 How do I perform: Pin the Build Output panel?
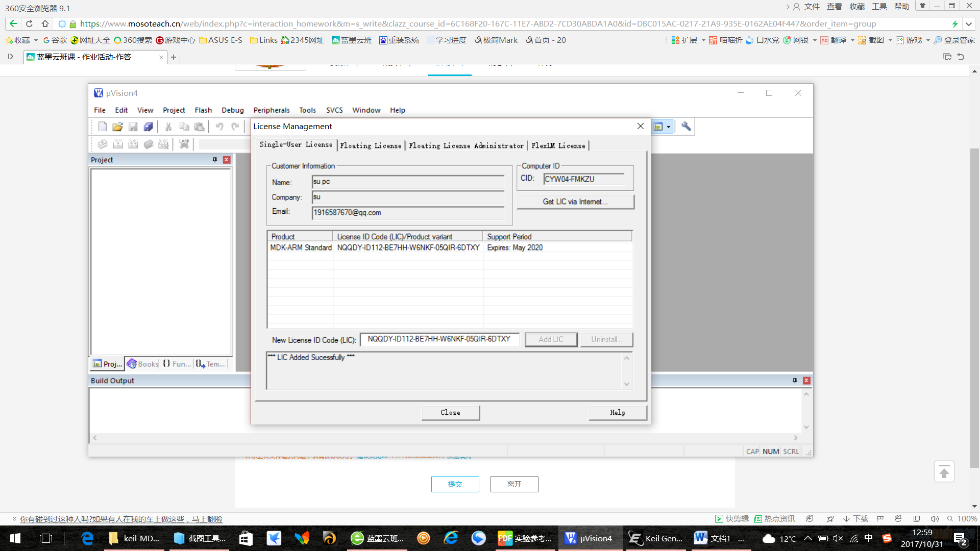[795, 381]
